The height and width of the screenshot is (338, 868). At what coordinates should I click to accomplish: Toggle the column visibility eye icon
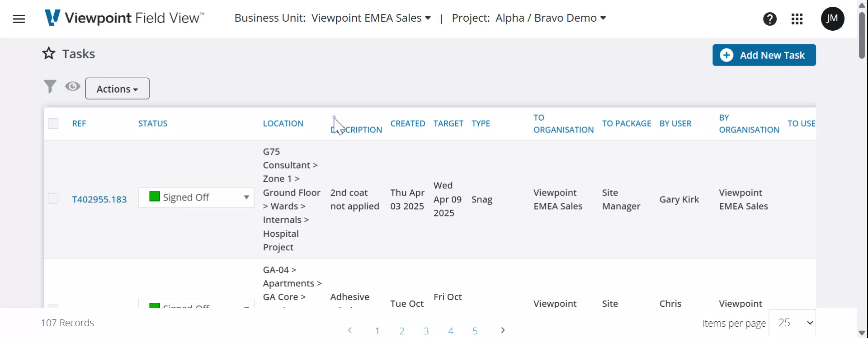coord(72,86)
